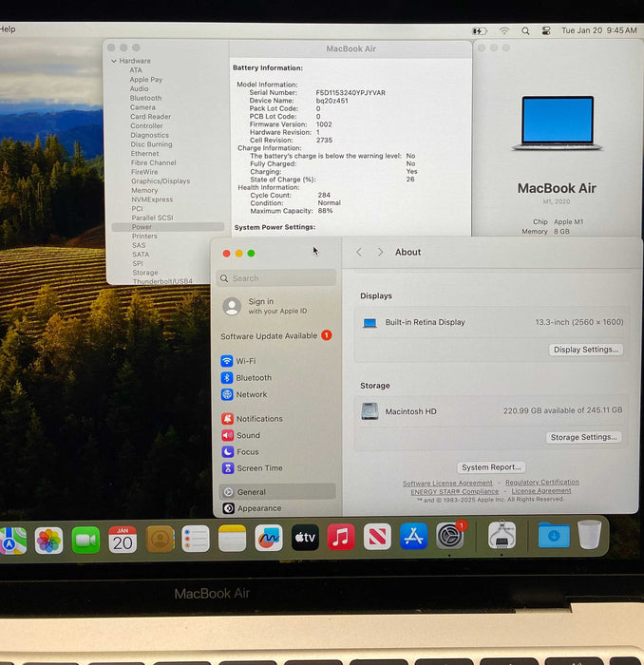Click Display Settings button
644x665 pixels.
point(586,350)
